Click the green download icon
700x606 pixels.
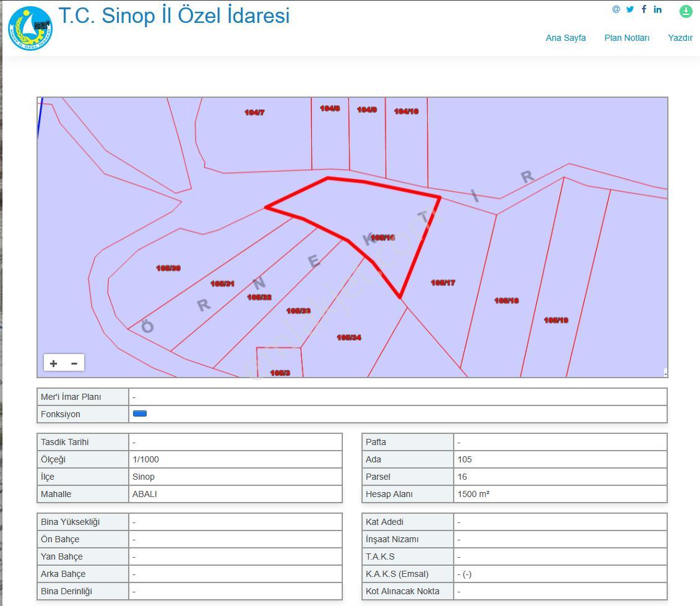tap(686, 11)
